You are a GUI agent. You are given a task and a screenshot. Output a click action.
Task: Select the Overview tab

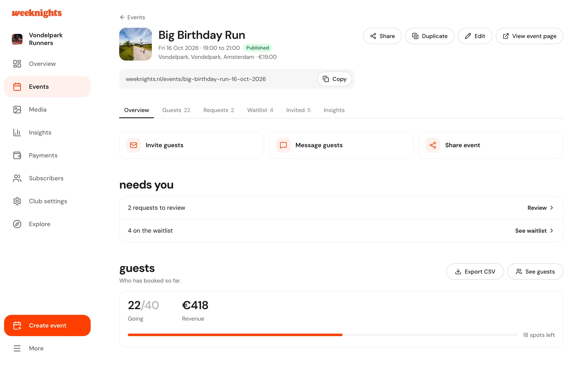coord(137,110)
